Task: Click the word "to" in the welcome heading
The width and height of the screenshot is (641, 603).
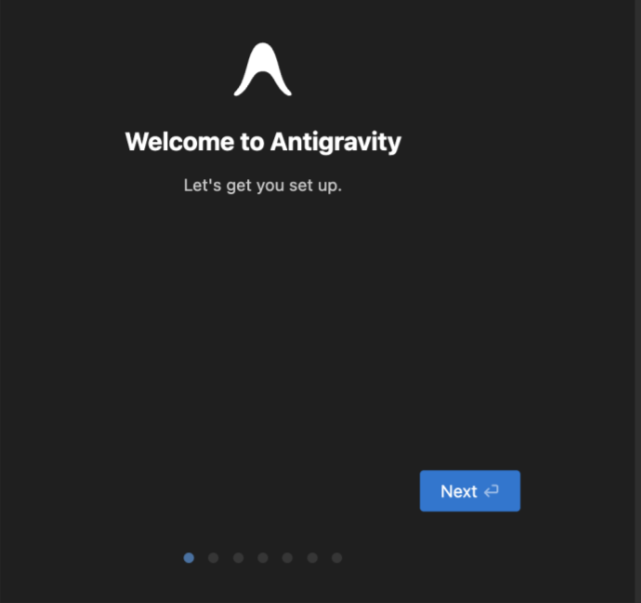Action: click(x=252, y=142)
